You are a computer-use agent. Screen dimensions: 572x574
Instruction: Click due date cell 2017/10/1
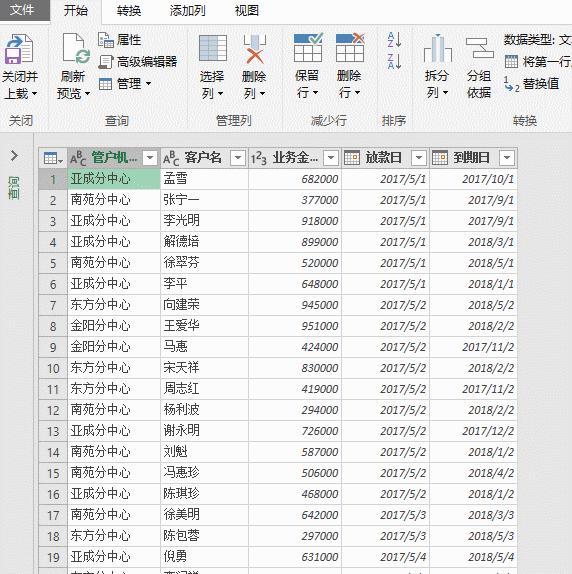[x=473, y=179]
